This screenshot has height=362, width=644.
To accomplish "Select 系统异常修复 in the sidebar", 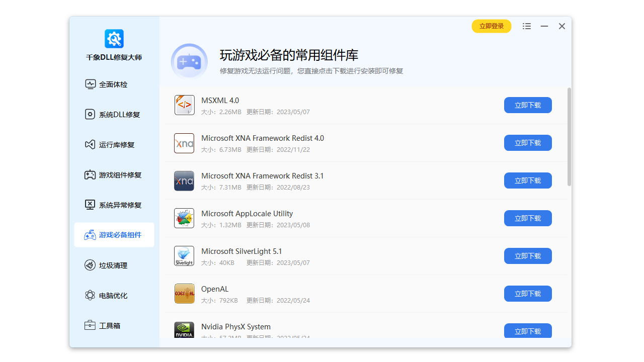I will [x=113, y=205].
